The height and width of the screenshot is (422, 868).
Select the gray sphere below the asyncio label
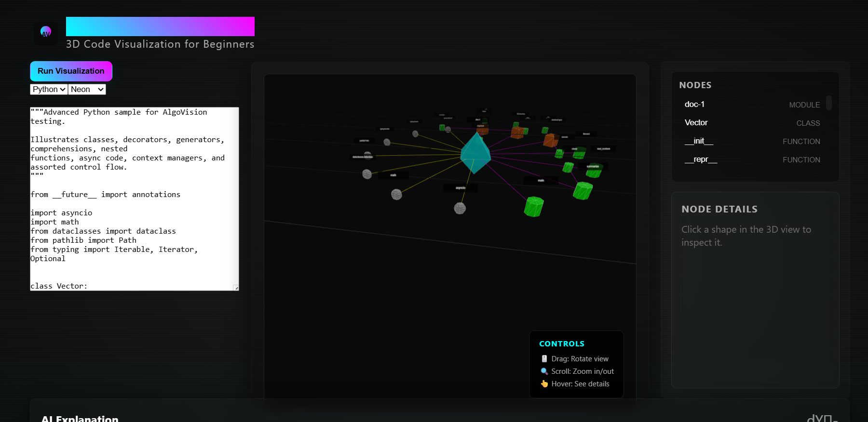[460, 208]
